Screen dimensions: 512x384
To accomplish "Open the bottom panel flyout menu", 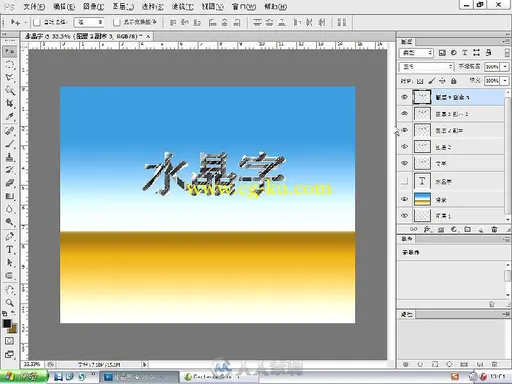I will tap(506, 314).
